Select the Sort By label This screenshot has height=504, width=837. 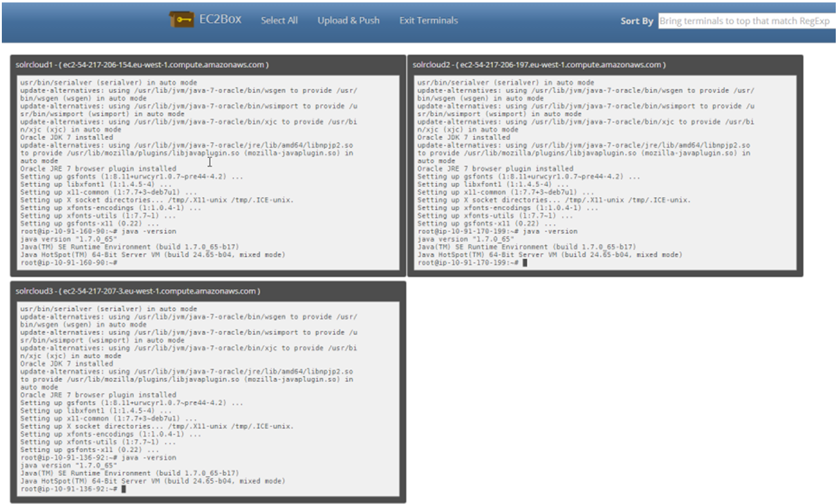point(637,21)
